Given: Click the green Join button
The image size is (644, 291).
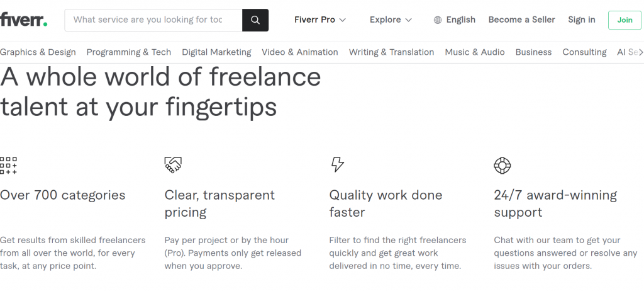Looking at the screenshot, I should coord(625,20).
